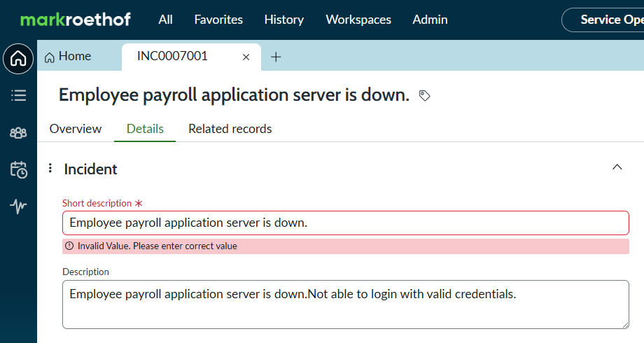The image size is (644, 343).
Task: Click the tag icon beside the title
Action: (424, 96)
